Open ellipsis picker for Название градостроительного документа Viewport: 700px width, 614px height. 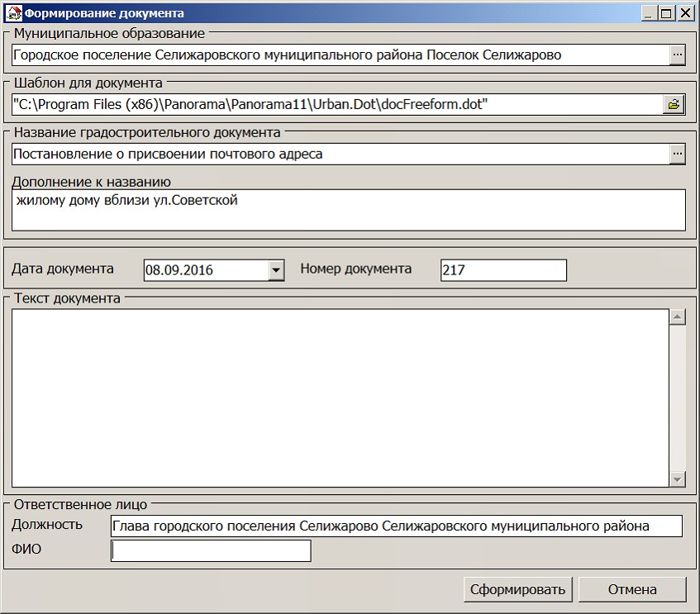point(677,154)
